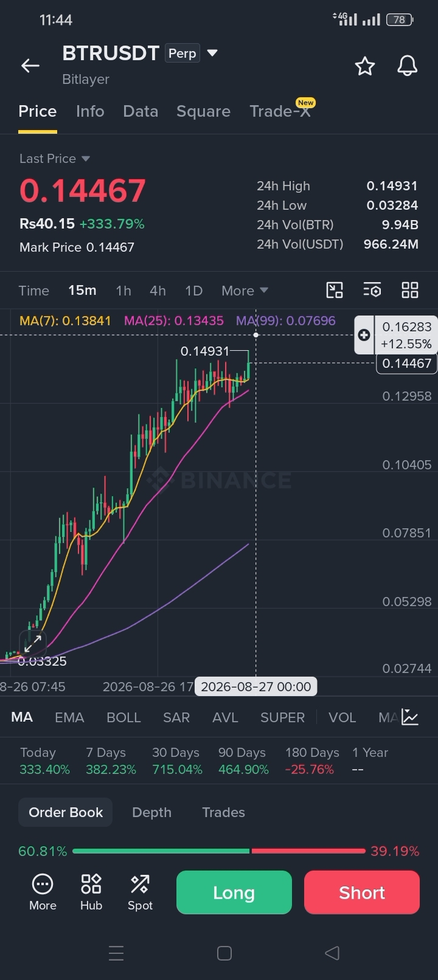Open chart settings icon
The width and height of the screenshot is (438, 980).
(x=372, y=290)
